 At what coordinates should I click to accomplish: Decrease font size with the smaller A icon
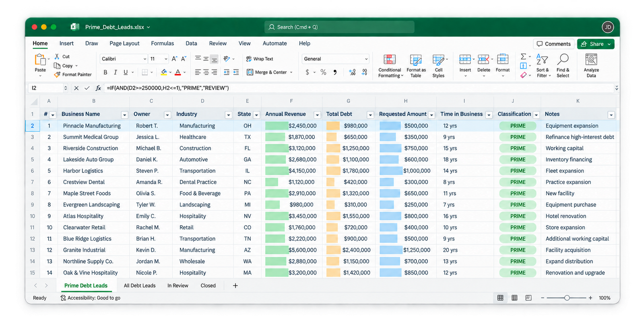pyautogui.click(x=184, y=59)
